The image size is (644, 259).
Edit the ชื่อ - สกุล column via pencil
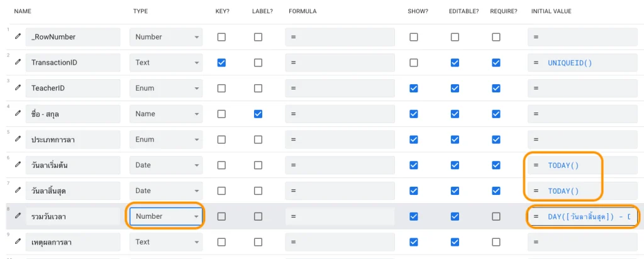coord(18,114)
